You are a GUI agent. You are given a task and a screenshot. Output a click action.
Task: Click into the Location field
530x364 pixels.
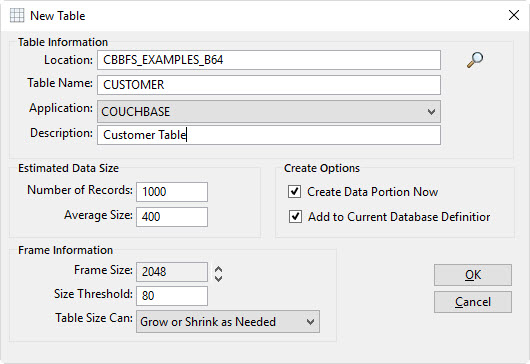tap(269, 60)
